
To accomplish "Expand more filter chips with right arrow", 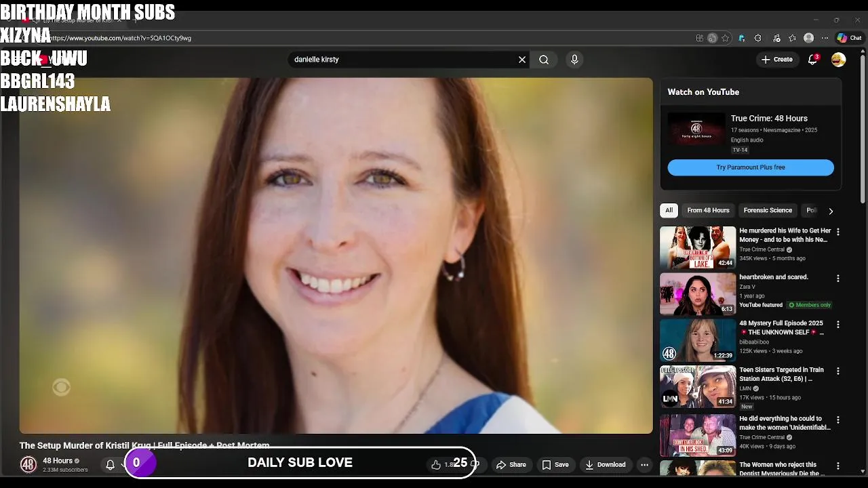I will 831,211.
